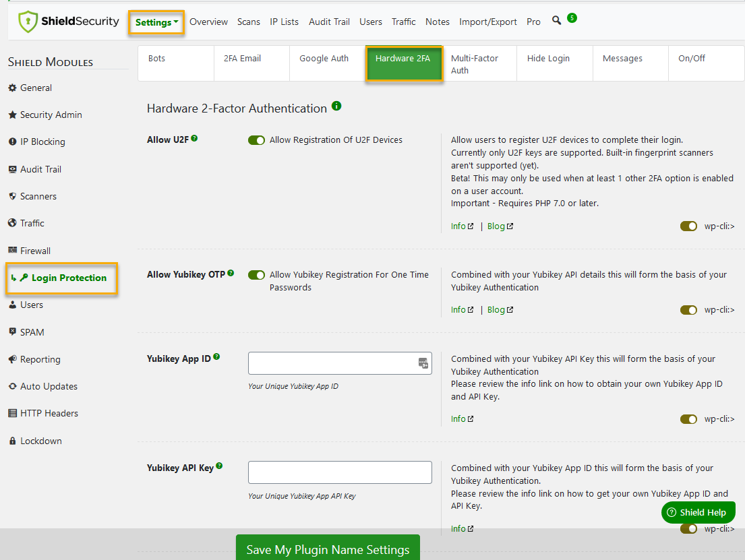Open the search magnifier icon
Screen dimensions: 745x560
coord(556,20)
